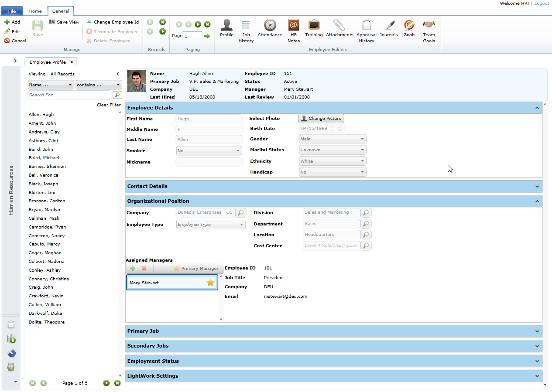Image resolution: width=552 pixels, height=392 pixels.
Task: Open the Handicap dropdown
Action: click(333, 172)
